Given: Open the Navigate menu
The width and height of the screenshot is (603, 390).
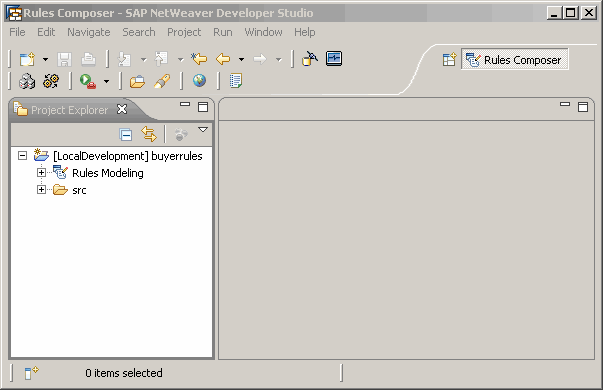Looking at the screenshot, I should pos(89,32).
